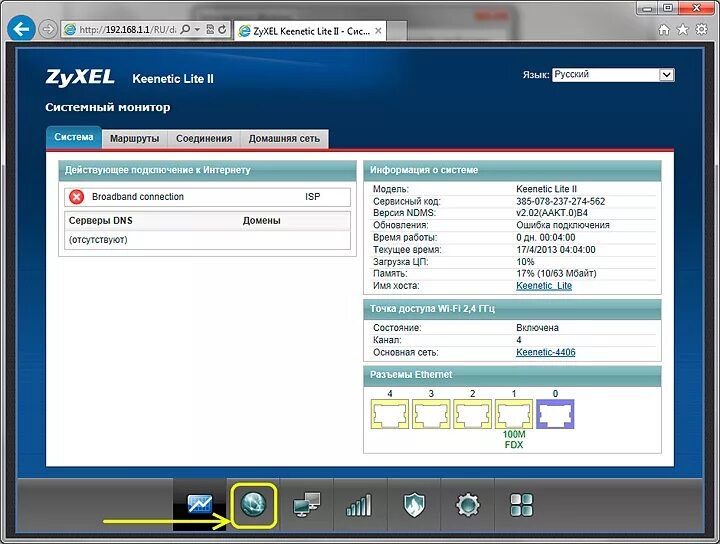720x544 pixels.
Task: Open the Keenetic-4406 main network link
Action: (546, 352)
